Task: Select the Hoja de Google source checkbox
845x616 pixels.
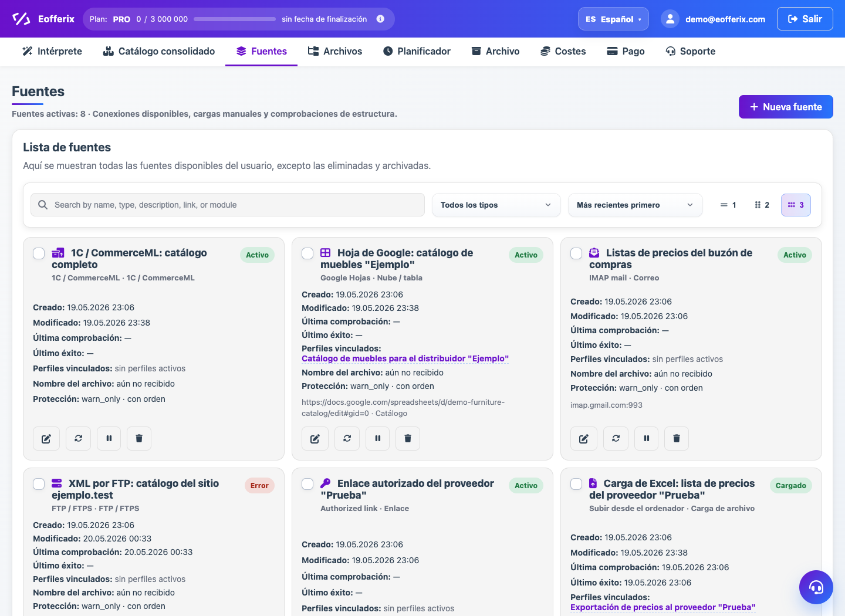Action: pos(307,253)
